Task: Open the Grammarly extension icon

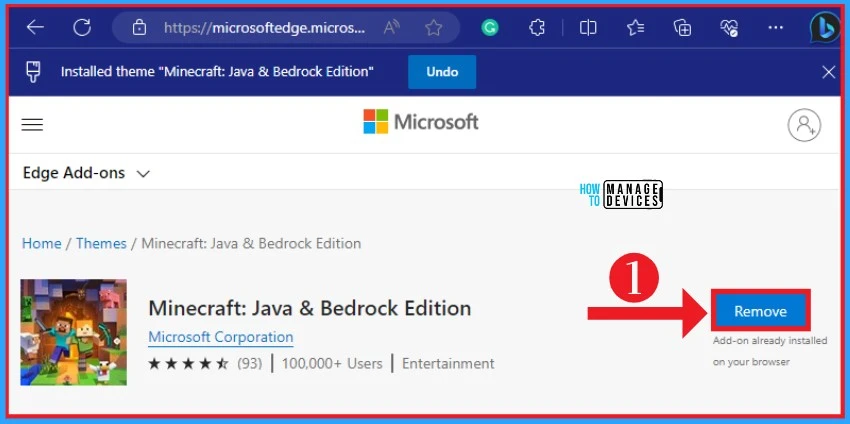Action: [490, 28]
